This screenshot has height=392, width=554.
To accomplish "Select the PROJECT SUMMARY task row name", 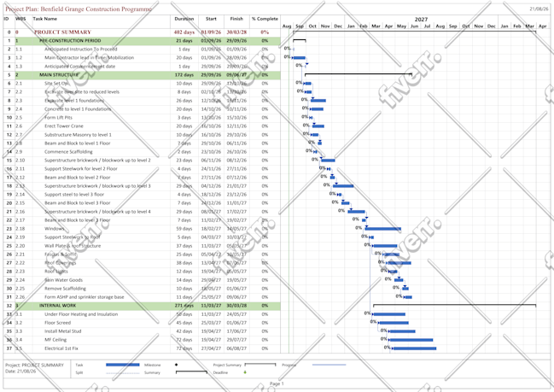I will [62, 32].
